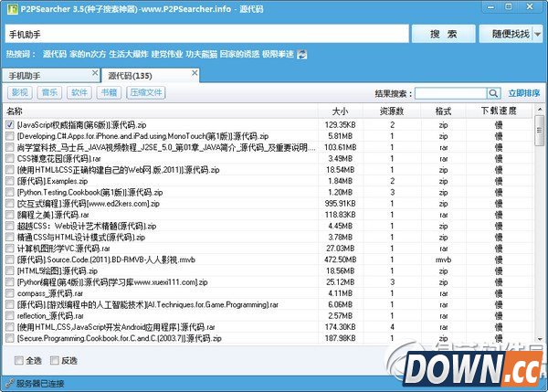Click the P2PSearcher app logo icon
548x392 pixels.
point(13,9)
